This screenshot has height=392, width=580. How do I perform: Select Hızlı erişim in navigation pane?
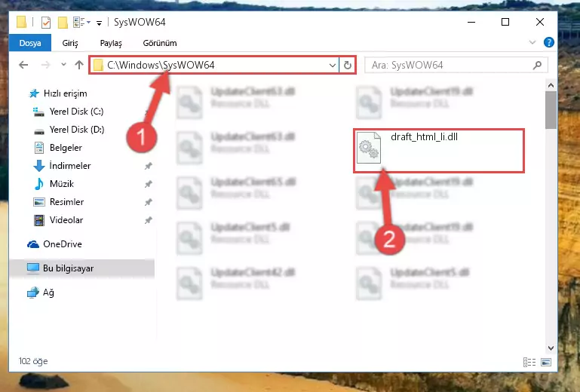click(65, 93)
